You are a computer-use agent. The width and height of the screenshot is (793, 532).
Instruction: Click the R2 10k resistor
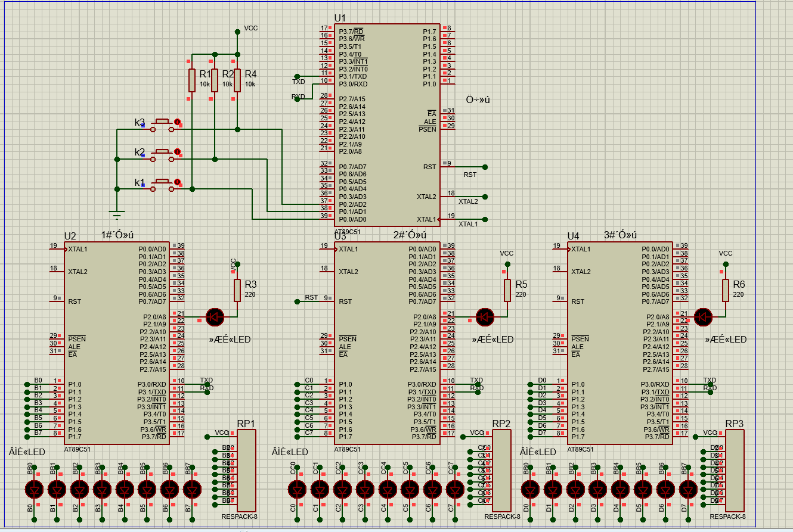click(215, 80)
